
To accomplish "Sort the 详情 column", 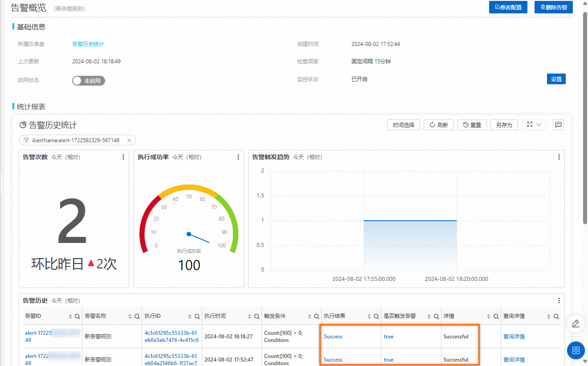I will 489,316.
